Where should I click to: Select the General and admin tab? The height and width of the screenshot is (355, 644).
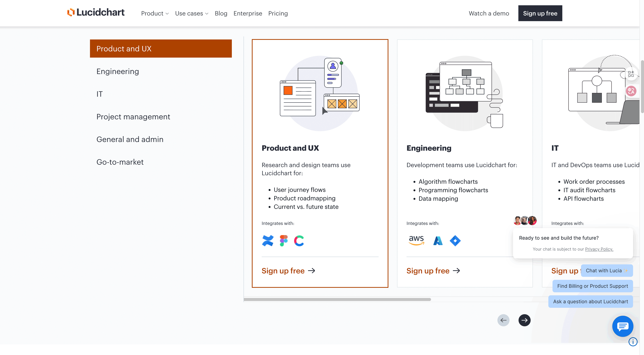pos(161,139)
